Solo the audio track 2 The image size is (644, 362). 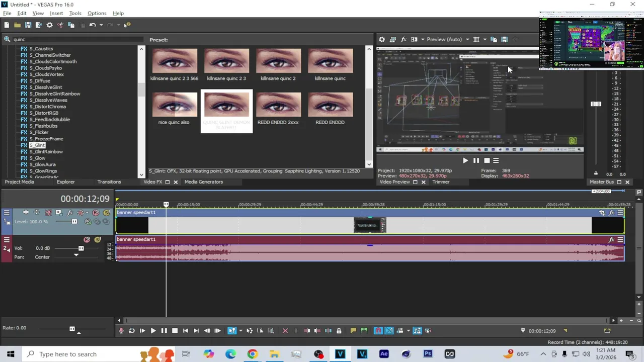[98, 239]
